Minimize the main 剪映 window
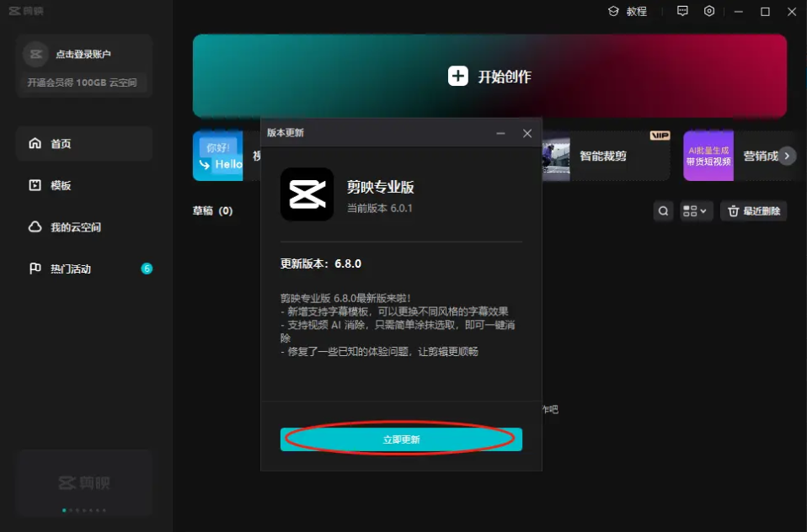The height and width of the screenshot is (532, 807). click(x=739, y=11)
